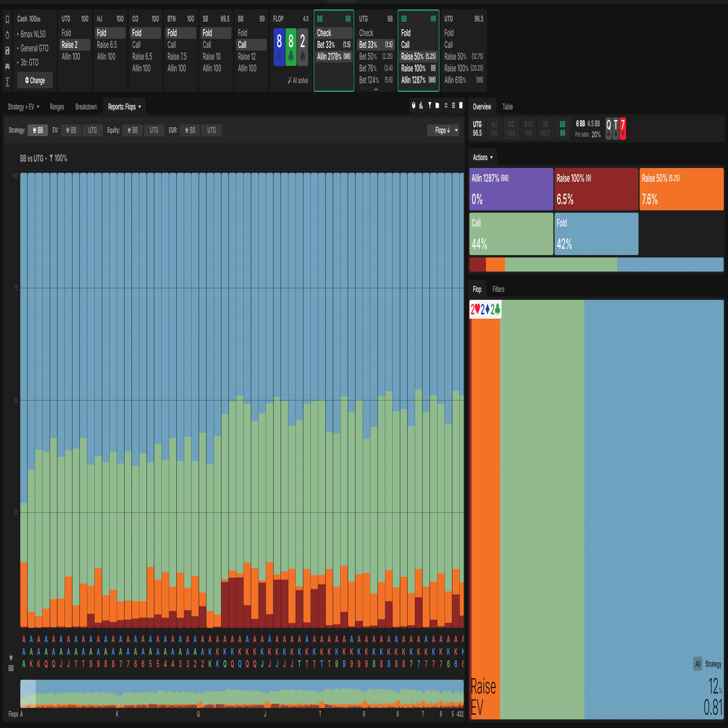Toggle EQR UTG selector
This screenshot has width=728, height=728.
(212, 130)
